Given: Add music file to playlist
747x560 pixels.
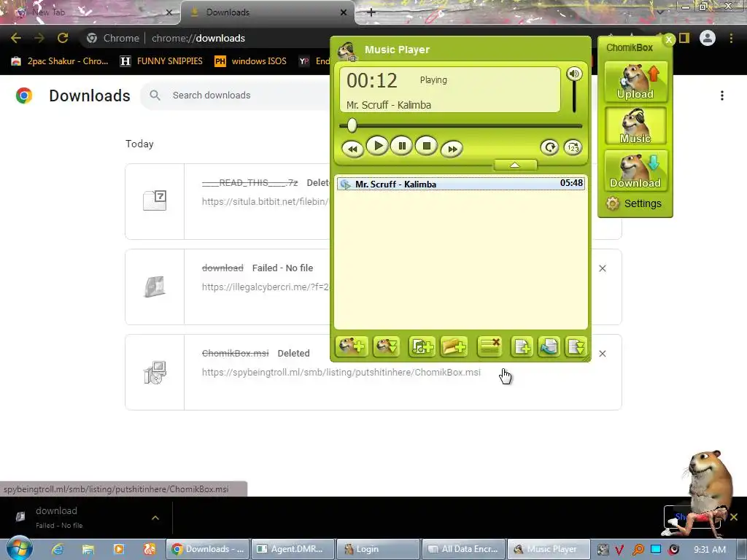Looking at the screenshot, I should pyautogui.click(x=422, y=346).
